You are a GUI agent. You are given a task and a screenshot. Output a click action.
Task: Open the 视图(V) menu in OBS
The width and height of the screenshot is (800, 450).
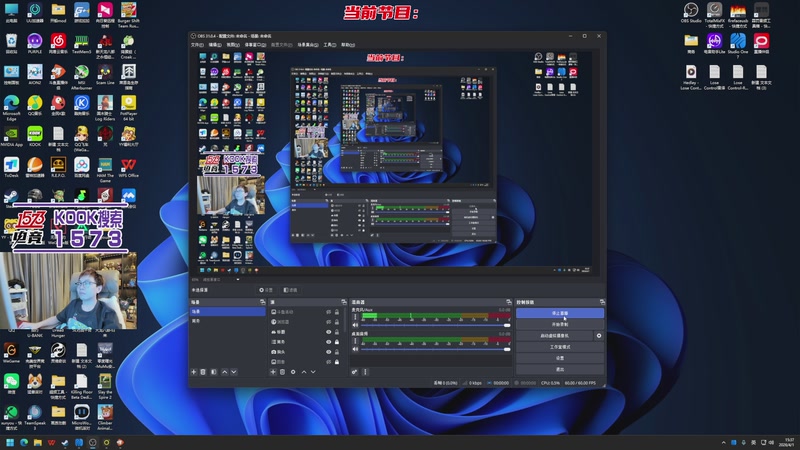click(x=233, y=45)
